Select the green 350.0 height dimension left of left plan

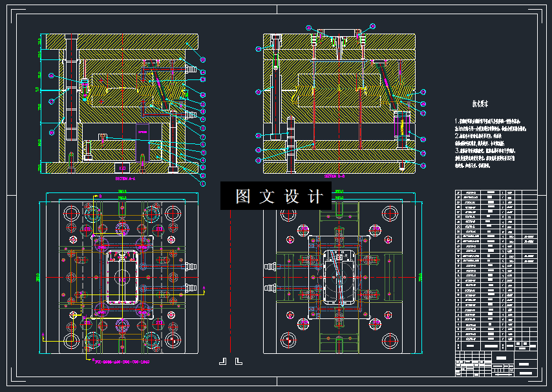(x=37, y=277)
